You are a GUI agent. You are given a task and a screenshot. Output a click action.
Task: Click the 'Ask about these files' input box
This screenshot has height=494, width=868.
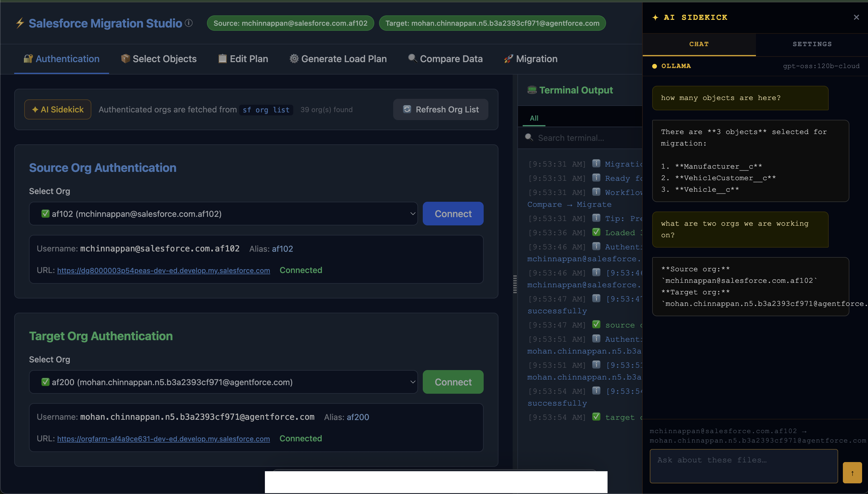coord(744,466)
